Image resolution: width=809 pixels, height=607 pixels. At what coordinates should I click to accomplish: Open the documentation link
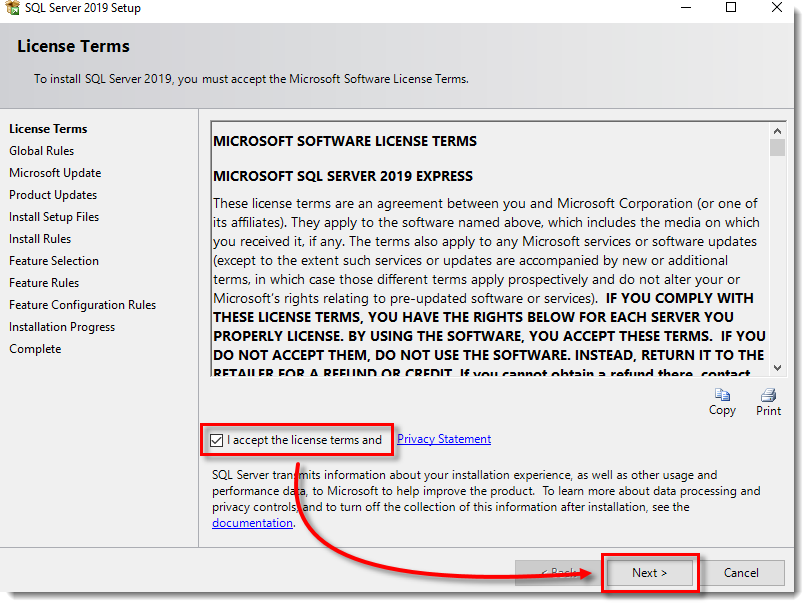[252, 523]
